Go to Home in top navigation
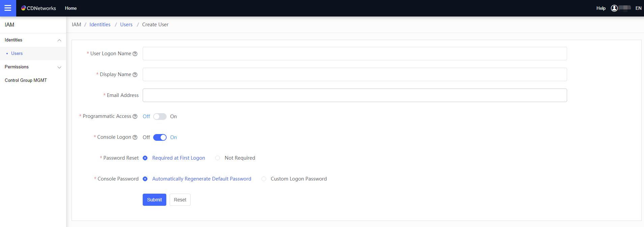The image size is (644, 227). [x=71, y=8]
